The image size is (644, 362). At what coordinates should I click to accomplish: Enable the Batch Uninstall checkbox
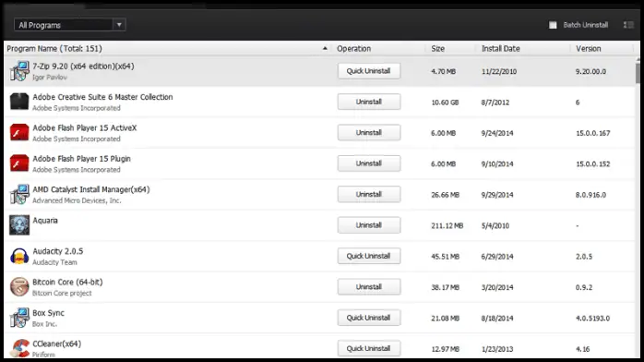(x=553, y=25)
